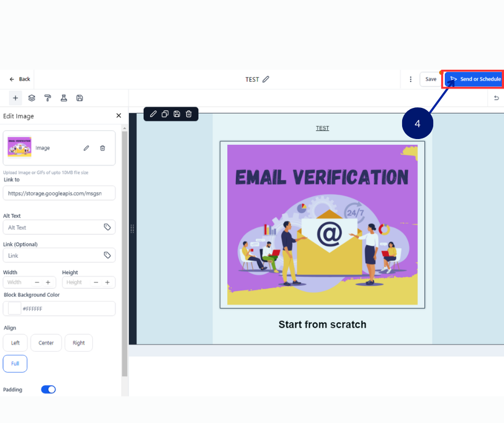Select the paint roller styling icon

(48, 98)
